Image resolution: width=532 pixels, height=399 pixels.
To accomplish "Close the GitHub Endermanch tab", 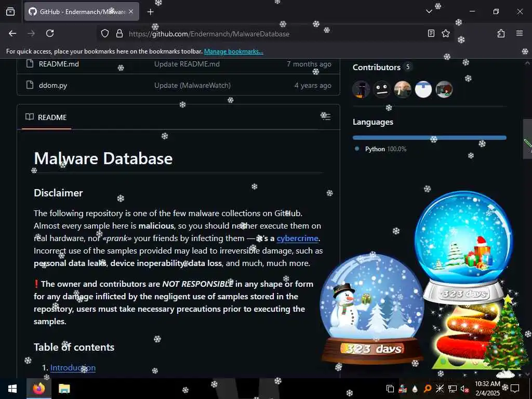I will point(131,12).
